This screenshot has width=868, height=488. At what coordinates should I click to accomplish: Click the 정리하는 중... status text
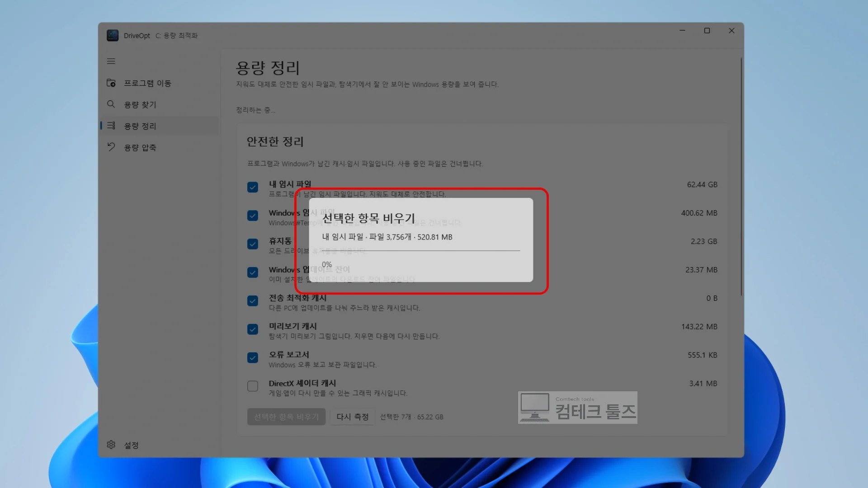pos(255,110)
